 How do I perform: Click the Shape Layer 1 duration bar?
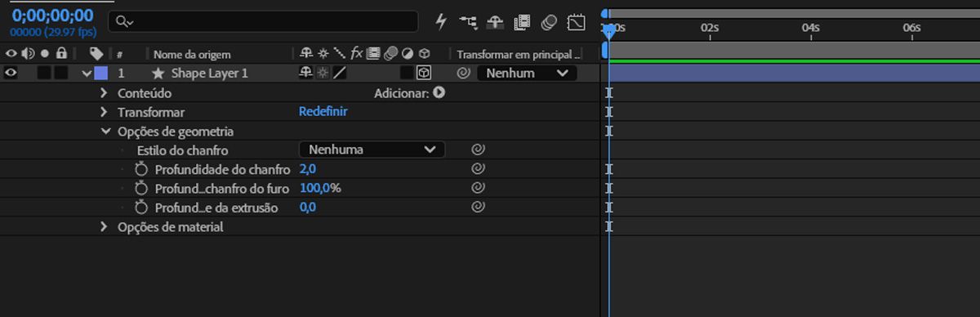(794, 73)
